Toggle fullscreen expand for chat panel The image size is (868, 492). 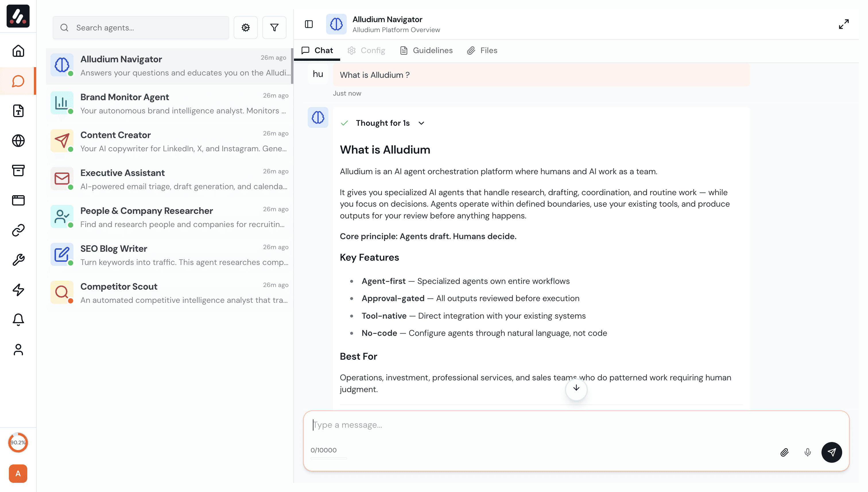[x=843, y=24]
